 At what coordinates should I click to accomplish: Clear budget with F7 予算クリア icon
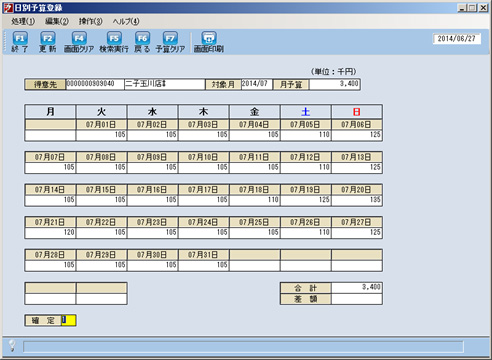click(x=170, y=42)
